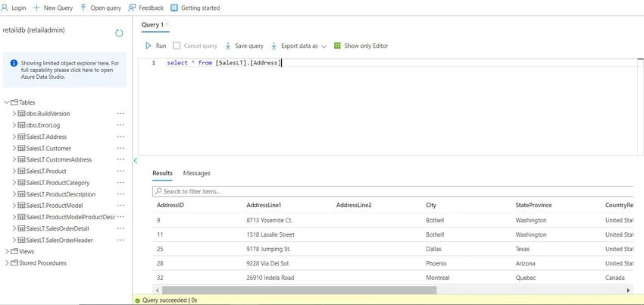Click the results horizontal scrollbar thumb
Viewport: 644px width, 305px height.
click(x=299, y=290)
